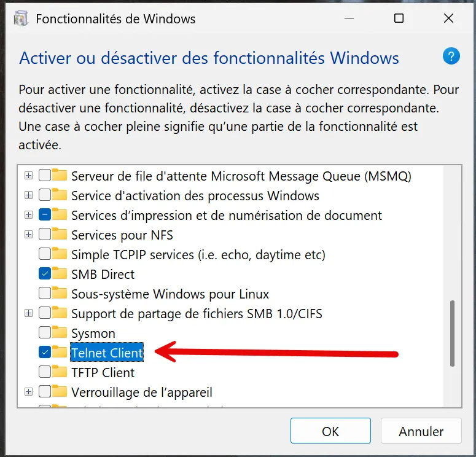Click the vertical scrollbar thumb in features list
The width and height of the screenshot is (476, 457).
coord(452,334)
